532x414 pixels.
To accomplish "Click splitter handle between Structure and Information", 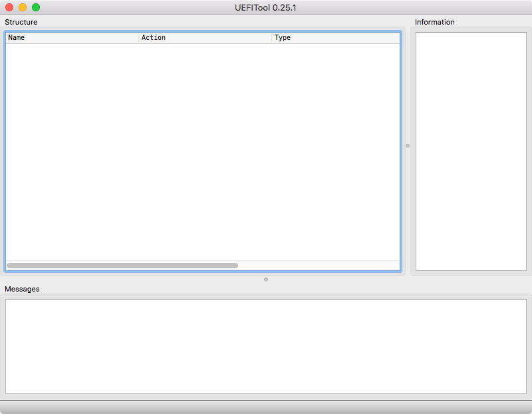I will pos(408,146).
